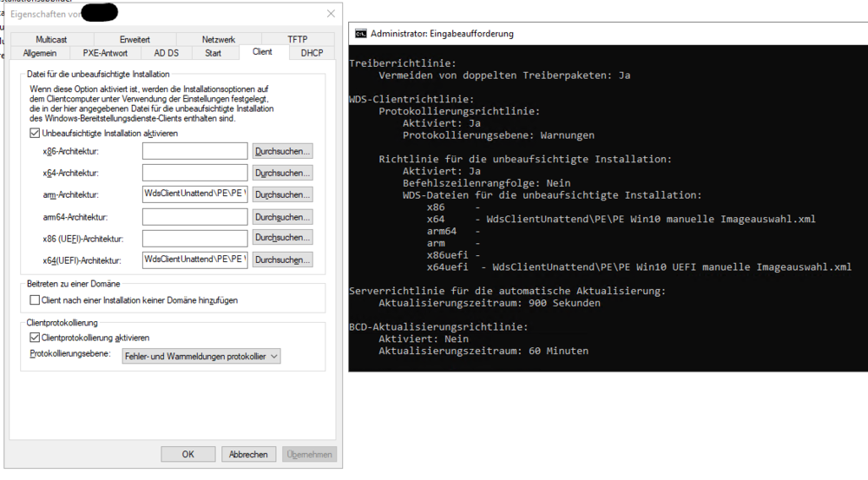Click Durchsuchen next to x64-Architektur
Viewport: 868px width, 480px height.
click(x=282, y=173)
